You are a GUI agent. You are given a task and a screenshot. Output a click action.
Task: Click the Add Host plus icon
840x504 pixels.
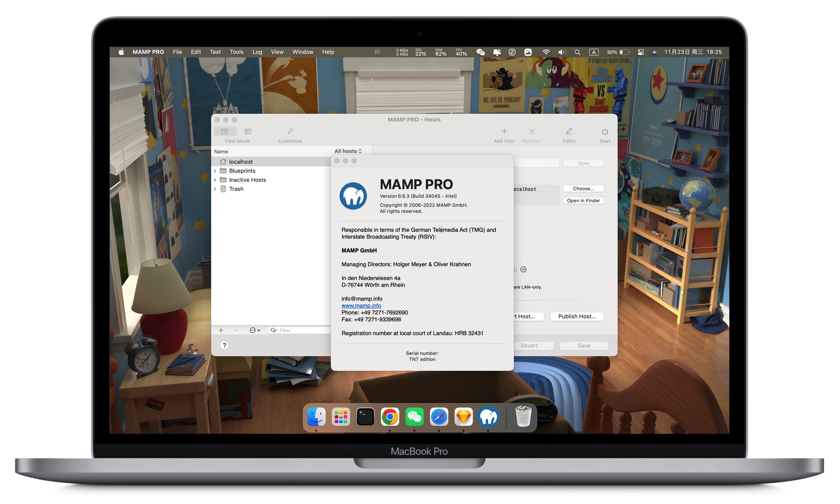point(504,131)
